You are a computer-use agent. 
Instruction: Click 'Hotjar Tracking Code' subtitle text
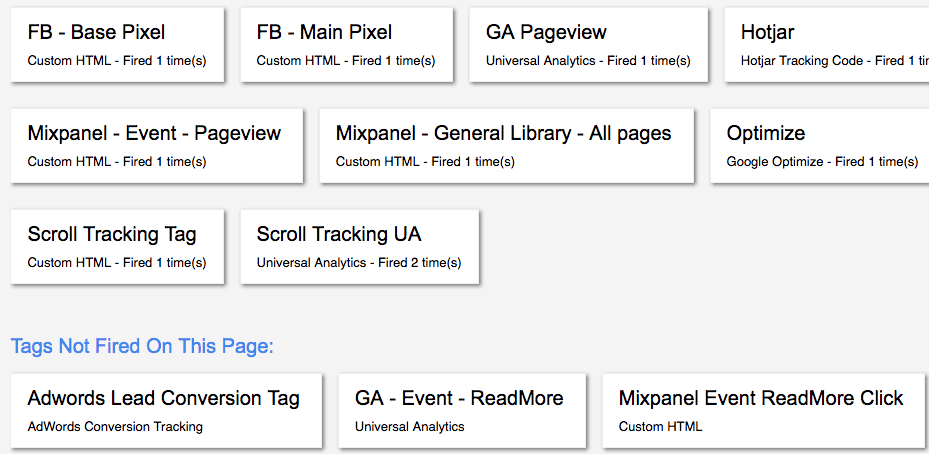(x=802, y=61)
